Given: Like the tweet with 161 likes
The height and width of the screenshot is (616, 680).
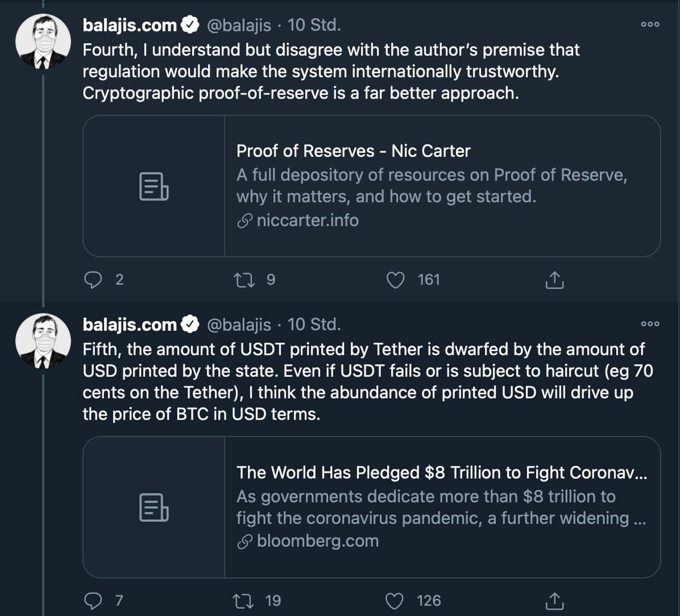Looking at the screenshot, I should point(396,280).
